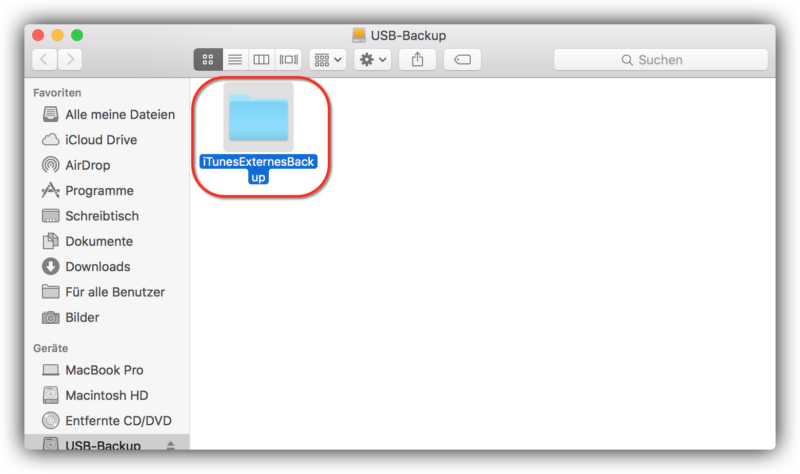Go forward with the right arrow
Image resolution: width=800 pixels, height=474 pixels.
tap(70, 60)
